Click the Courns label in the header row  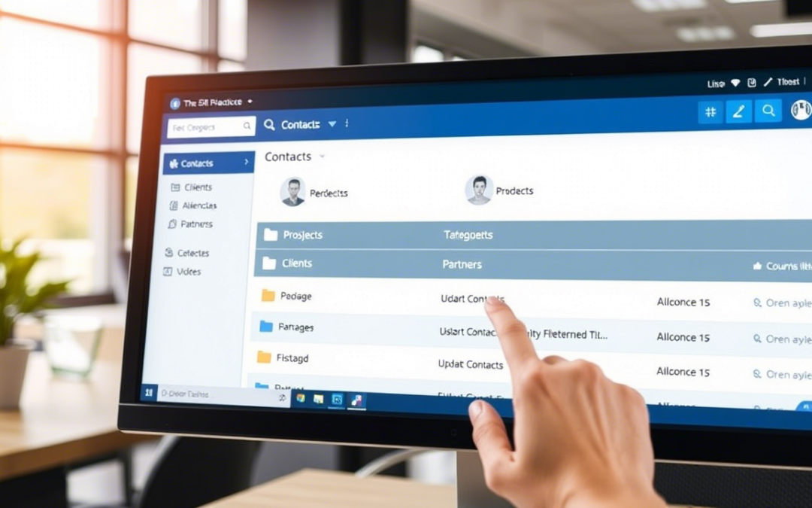pyautogui.click(x=789, y=266)
